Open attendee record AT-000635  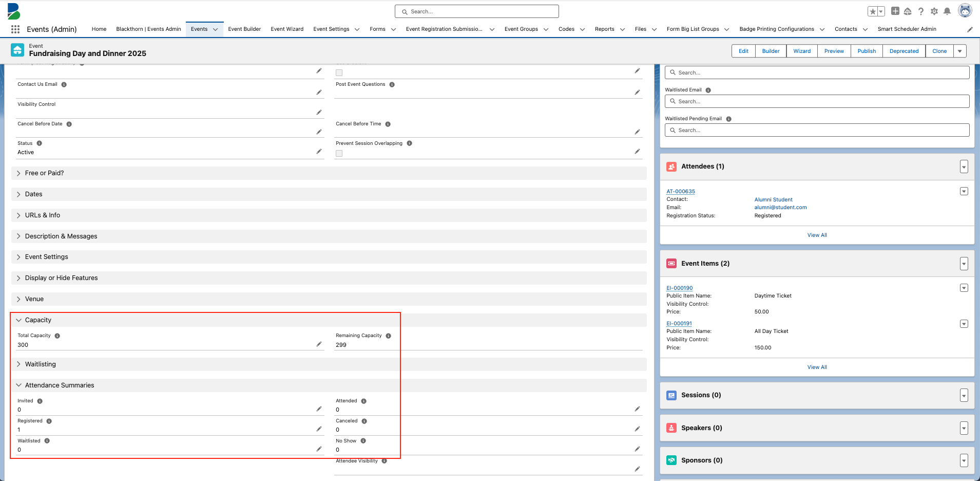(681, 191)
